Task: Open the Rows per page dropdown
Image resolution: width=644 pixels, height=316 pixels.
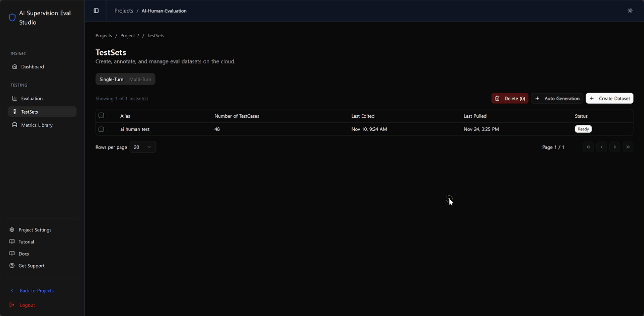Action: point(142,147)
